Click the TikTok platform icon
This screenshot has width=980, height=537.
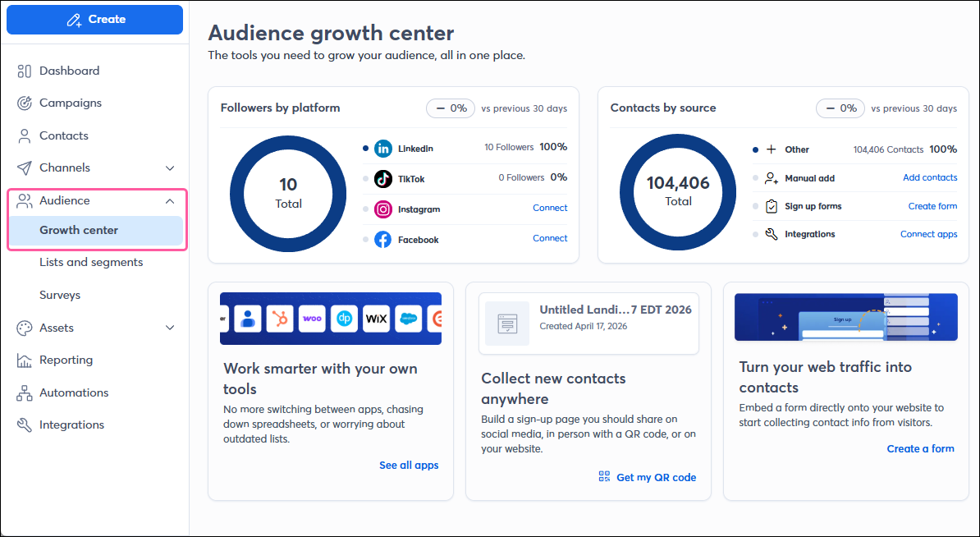pyautogui.click(x=383, y=179)
